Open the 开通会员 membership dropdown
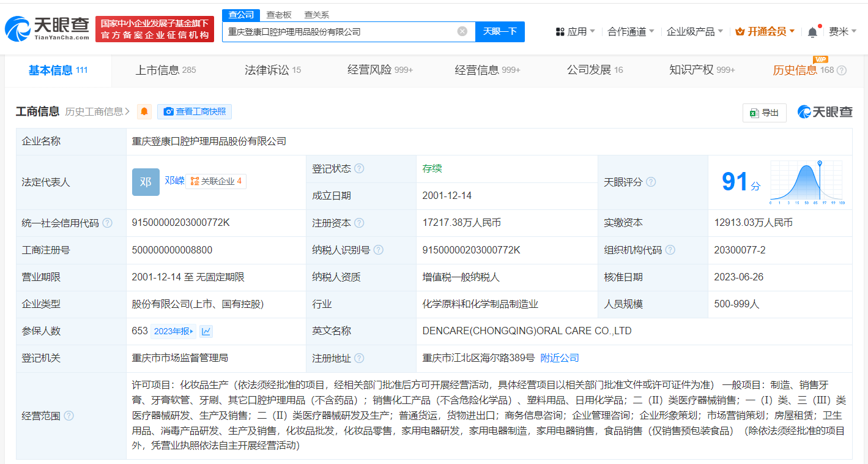 pos(765,31)
